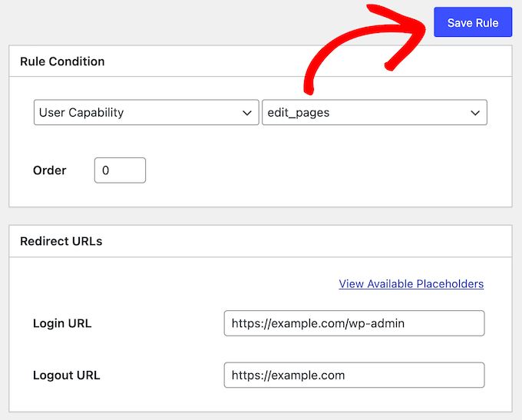Click the https://example.com text in Logout field
Image resolution: width=522 pixels, height=420 pixels.
[x=288, y=375]
